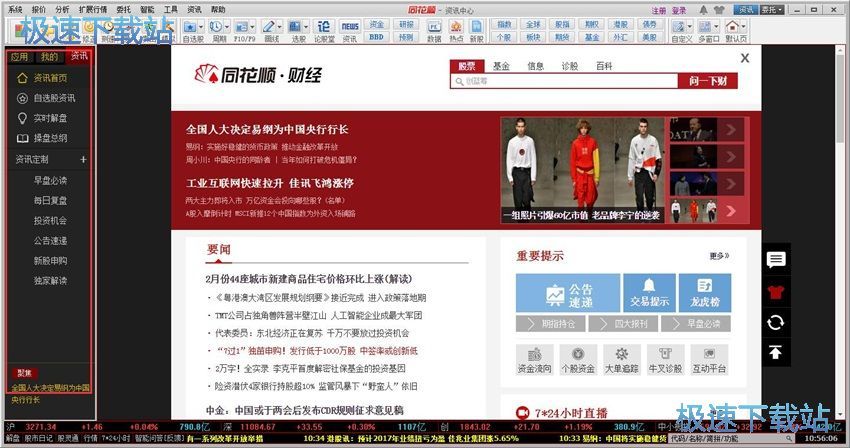Go to 默认页 home icon
The height and width of the screenshot is (448, 850).
732,26
